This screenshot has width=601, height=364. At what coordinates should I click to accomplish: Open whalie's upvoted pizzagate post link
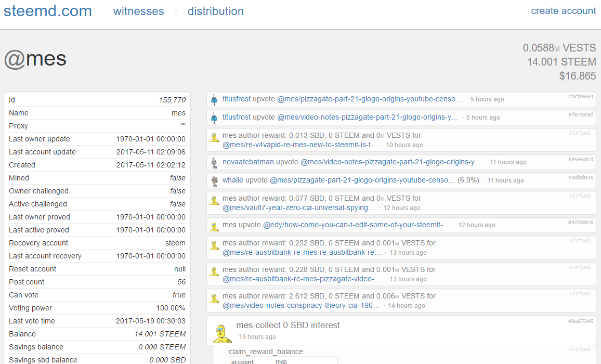click(362, 180)
